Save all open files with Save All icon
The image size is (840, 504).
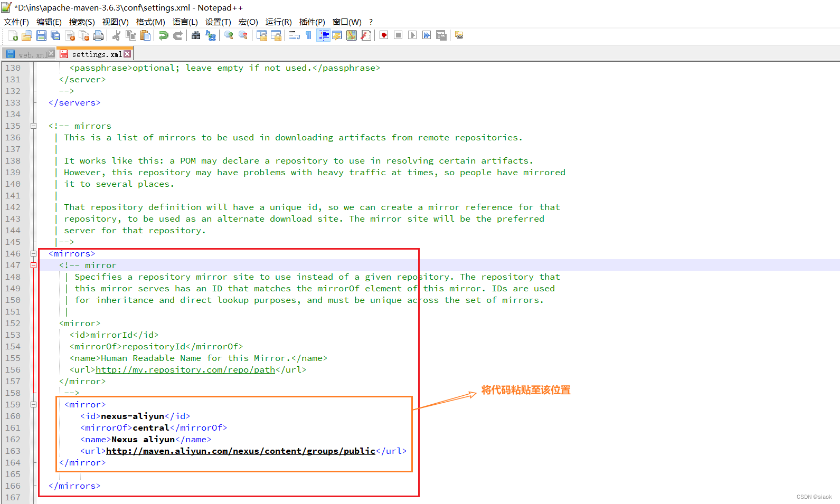click(x=55, y=35)
